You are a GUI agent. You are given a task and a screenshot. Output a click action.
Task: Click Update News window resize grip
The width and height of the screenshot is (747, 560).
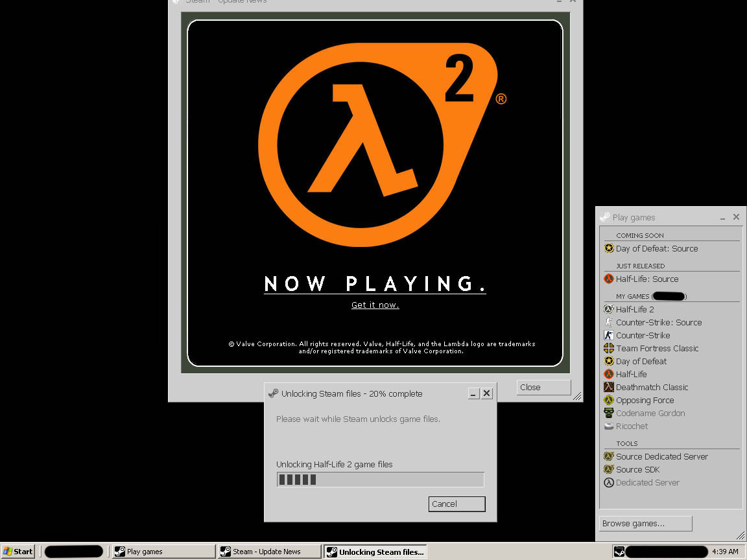pyautogui.click(x=577, y=396)
